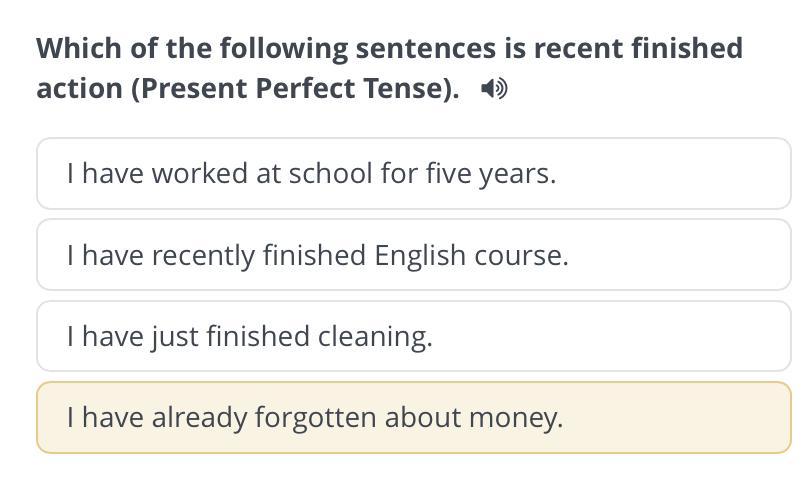806x500 pixels.
Task: Click the question text about Present Perfect Tense
Action: 389,68
